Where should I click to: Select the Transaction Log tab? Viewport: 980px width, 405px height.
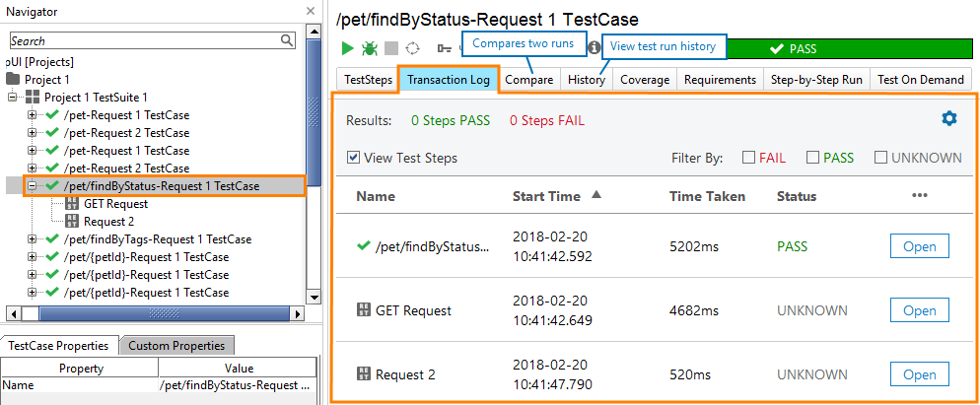click(449, 80)
